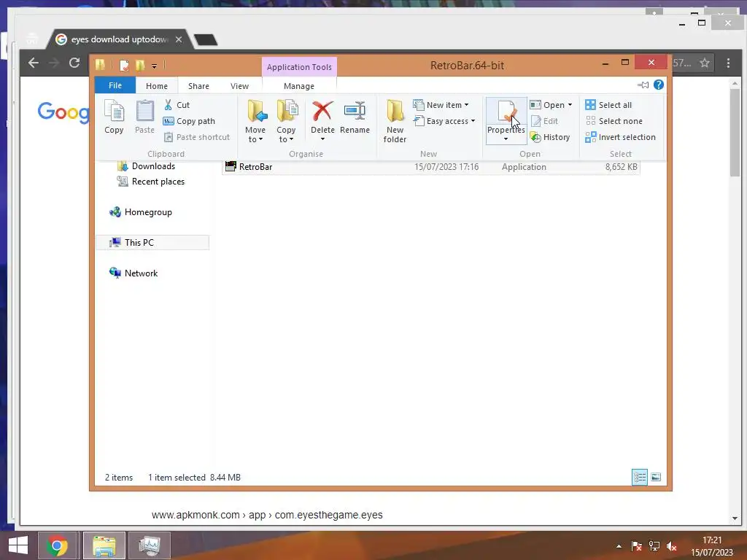Switch to large icons view
The width and height of the screenshot is (747, 560).
656,477
